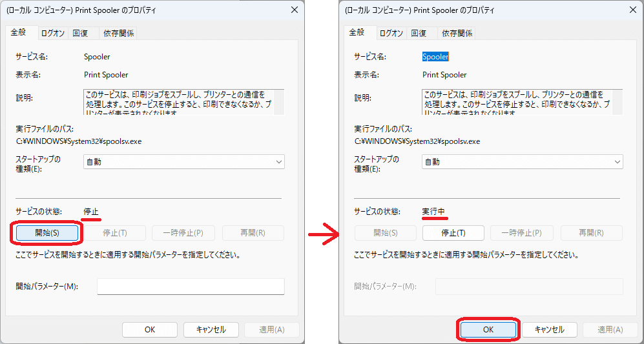This screenshot has height=344, width=644.
Task: Select 依存関係 tab in right dialog
Action: tap(457, 33)
